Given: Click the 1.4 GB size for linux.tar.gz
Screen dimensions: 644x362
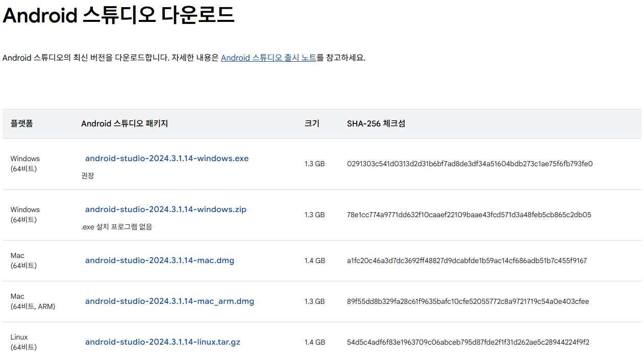Looking at the screenshot, I should pyautogui.click(x=315, y=343).
